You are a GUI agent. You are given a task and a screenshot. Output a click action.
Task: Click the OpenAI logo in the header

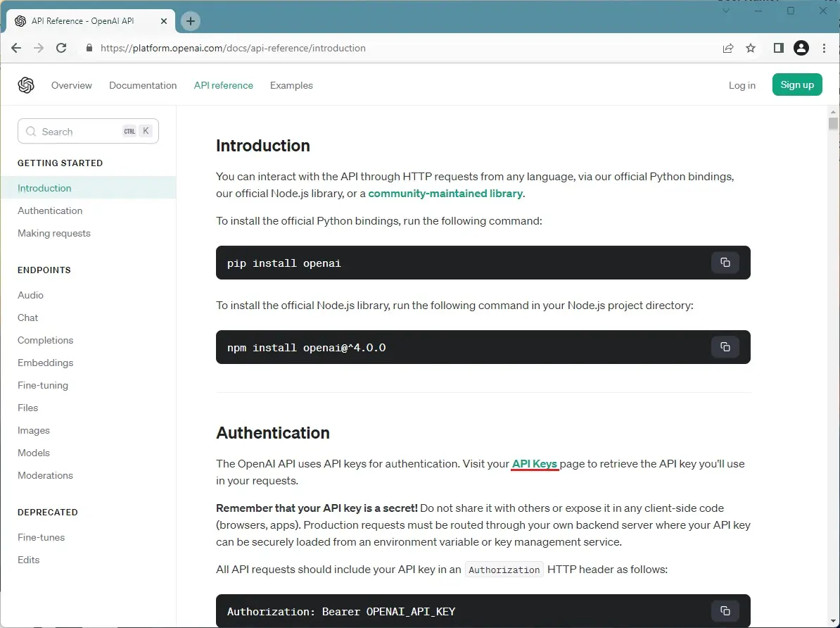click(26, 85)
